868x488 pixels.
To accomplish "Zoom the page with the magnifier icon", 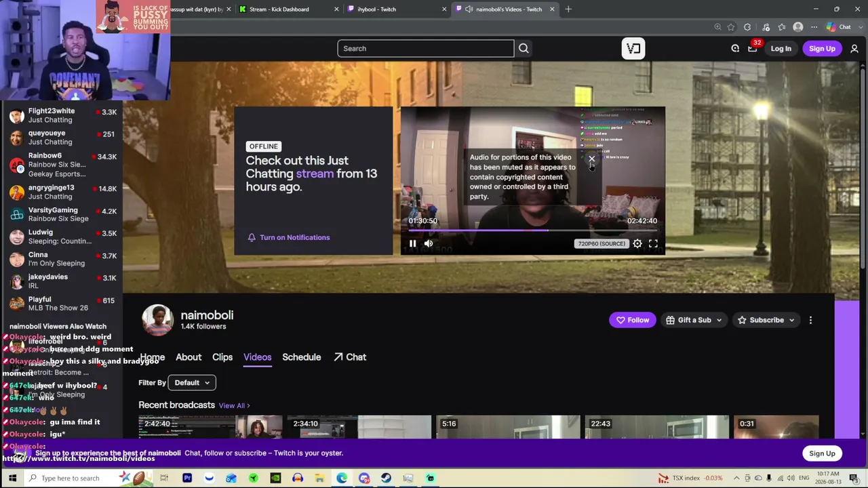I will [717, 27].
